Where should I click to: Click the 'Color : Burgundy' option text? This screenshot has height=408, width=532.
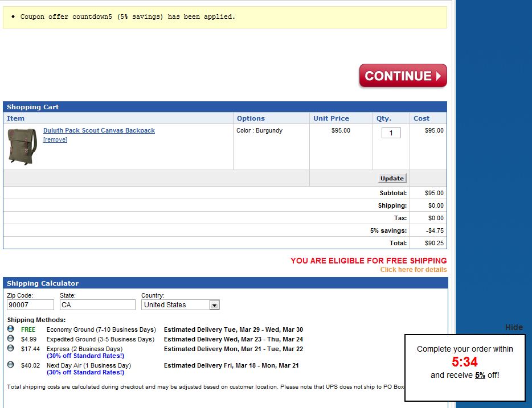[259, 130]
